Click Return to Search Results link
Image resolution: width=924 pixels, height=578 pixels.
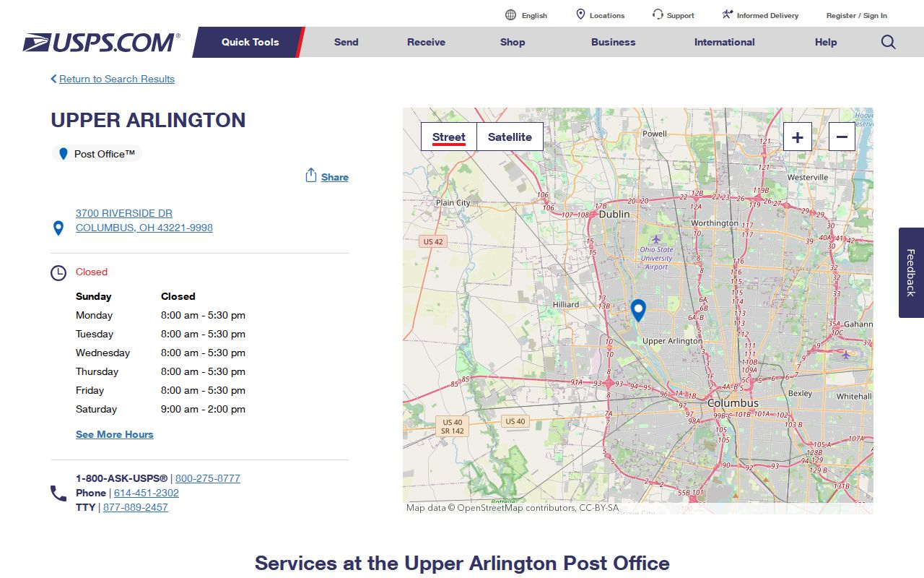pos(117,79)
